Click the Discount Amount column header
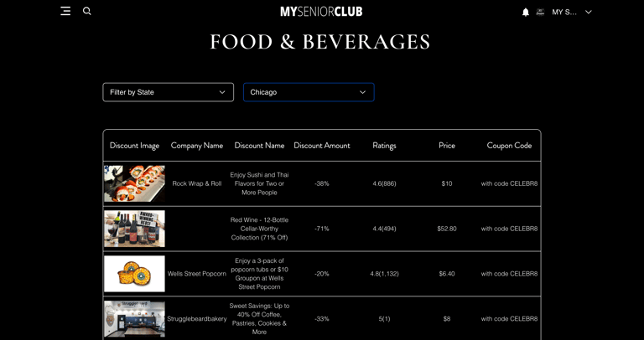This screenshot has height=340, width=644. 322,146
